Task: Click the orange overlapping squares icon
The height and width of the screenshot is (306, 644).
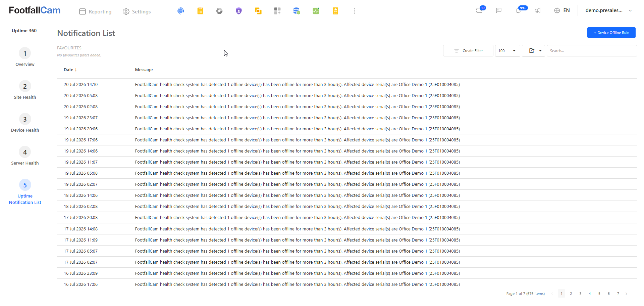Action: pyautogui.click(x=258, y=11)
